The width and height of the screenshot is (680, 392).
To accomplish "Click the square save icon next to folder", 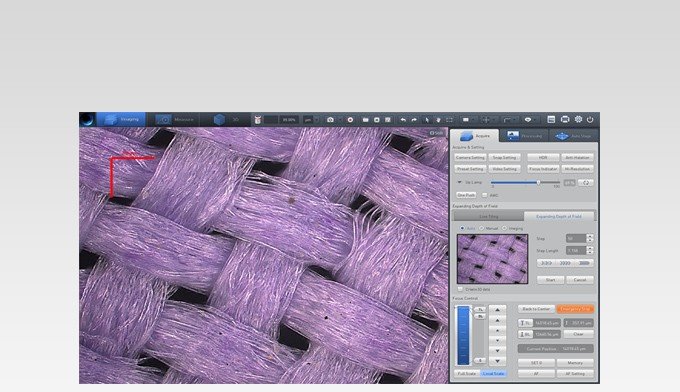I will click(377, 120).
